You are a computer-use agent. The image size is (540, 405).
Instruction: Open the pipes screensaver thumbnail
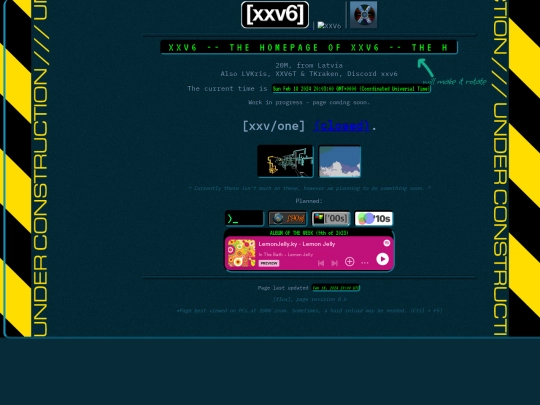pyautogui.click(x=285, y=161)
